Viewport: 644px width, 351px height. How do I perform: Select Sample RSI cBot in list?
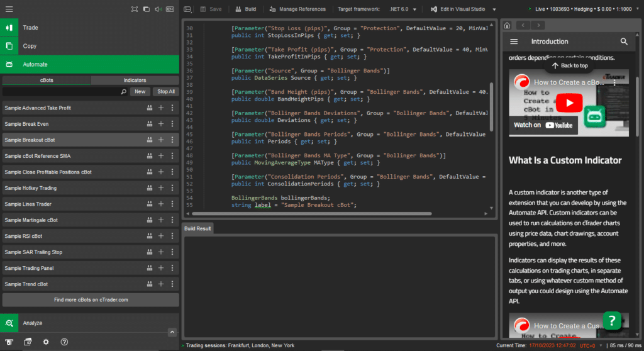pos(91,236)
